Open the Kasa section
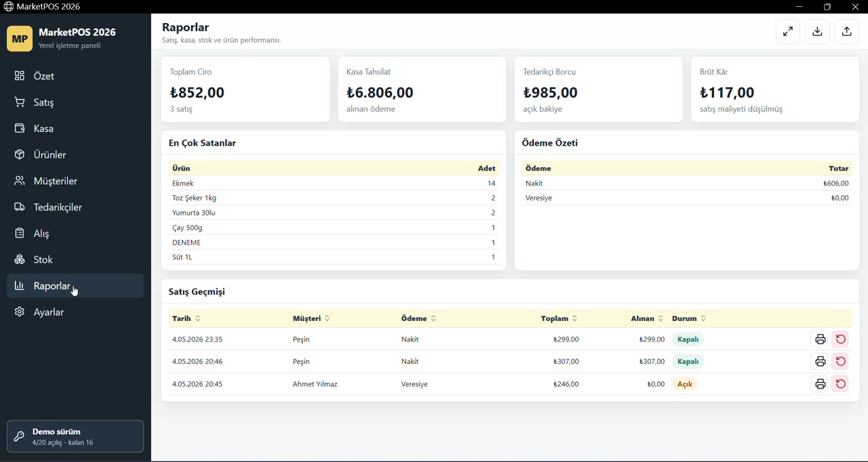Viewport: 868px width, 462px height. tap(75, 129)
